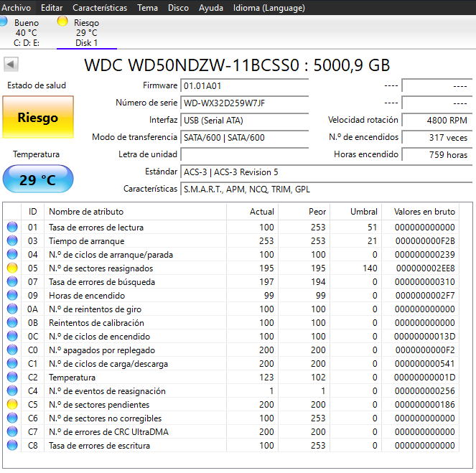
Task: Click the blue icon for attribute 09 Horas de encendido
Action: [x=12, y=295]
